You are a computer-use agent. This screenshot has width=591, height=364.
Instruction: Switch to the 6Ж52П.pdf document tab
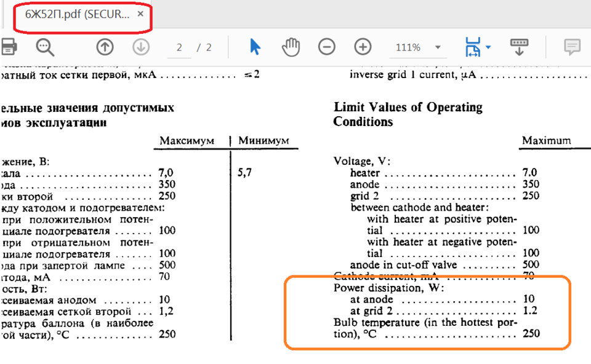pos(78,14)
